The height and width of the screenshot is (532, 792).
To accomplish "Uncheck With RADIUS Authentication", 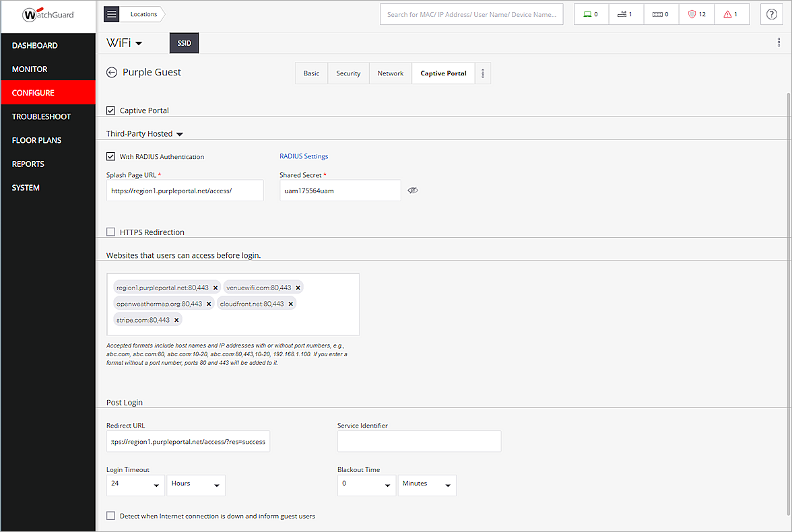I will point(110,156).
